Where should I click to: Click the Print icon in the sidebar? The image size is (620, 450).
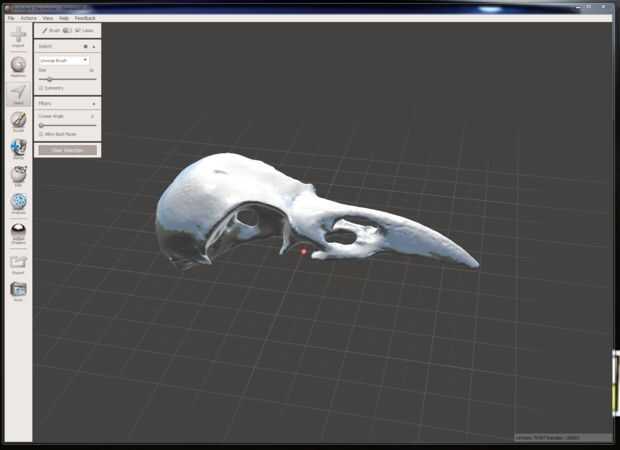point(18,291)
